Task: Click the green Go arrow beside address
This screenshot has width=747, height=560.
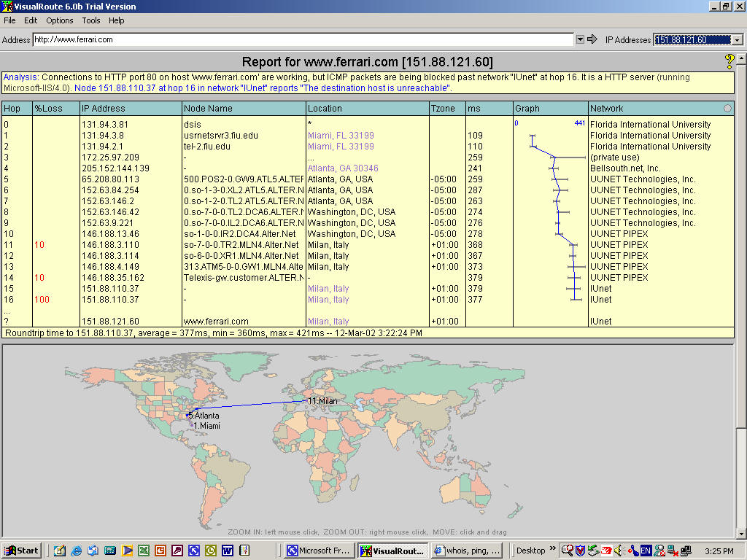Action: (592, 39)
